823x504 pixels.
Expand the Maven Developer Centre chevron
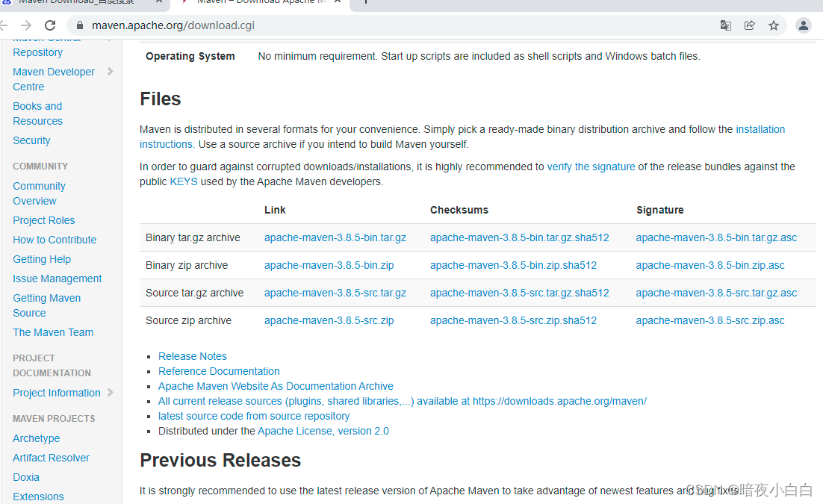coord(111,72)
